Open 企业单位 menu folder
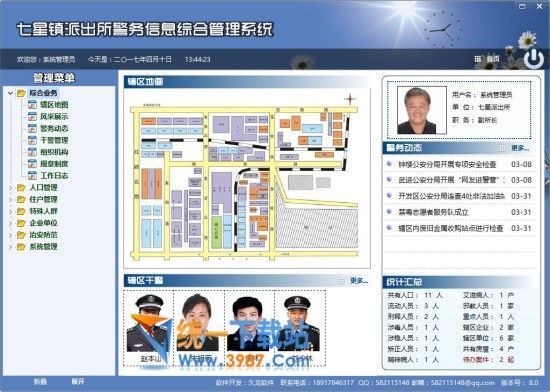Image resolution: width=550 pixels, height=392 pixels. pos(43,223)
